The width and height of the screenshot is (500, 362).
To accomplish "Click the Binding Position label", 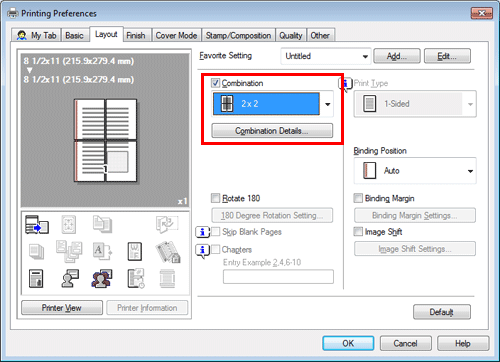I will click(380, 151).
